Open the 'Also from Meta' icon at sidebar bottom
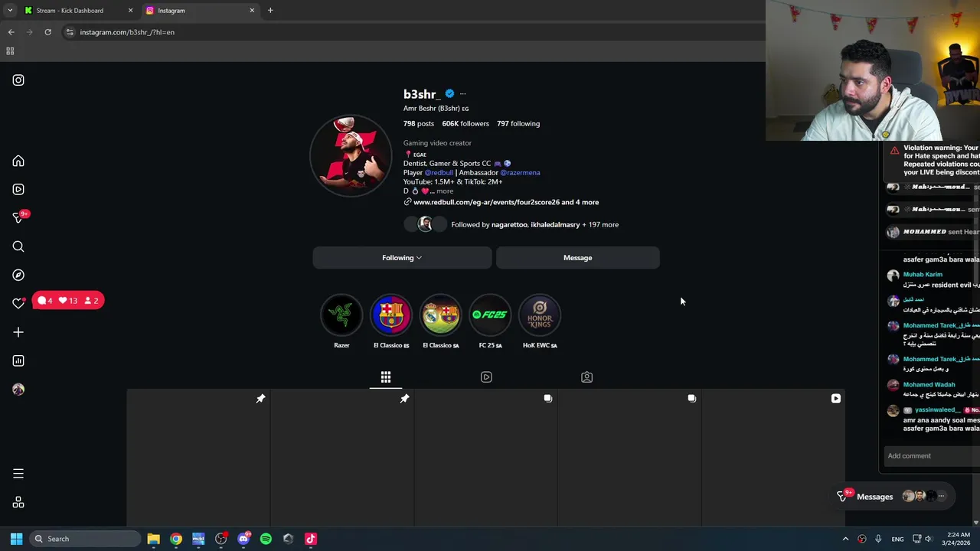 [x=18, y=503]
